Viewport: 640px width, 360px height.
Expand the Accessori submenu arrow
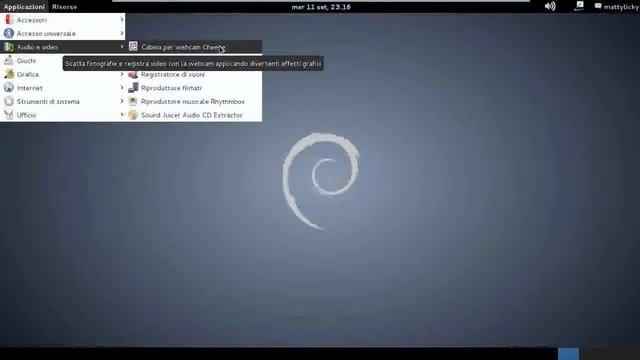coord(122,20)
